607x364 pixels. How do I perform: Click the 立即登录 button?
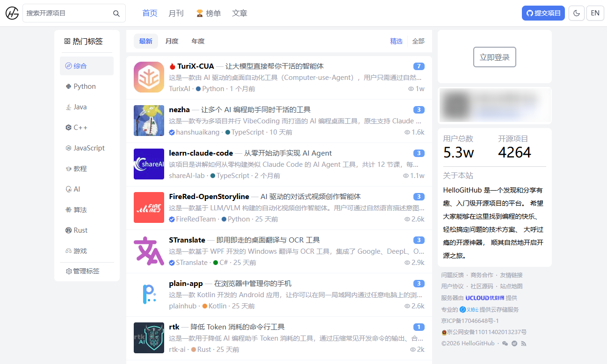(x=494, y=57)
